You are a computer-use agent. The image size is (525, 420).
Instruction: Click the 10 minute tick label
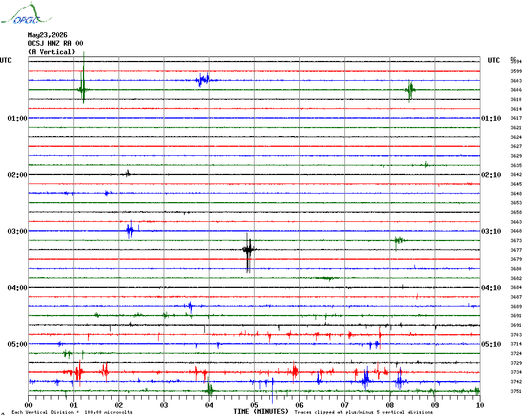[480, 405]
